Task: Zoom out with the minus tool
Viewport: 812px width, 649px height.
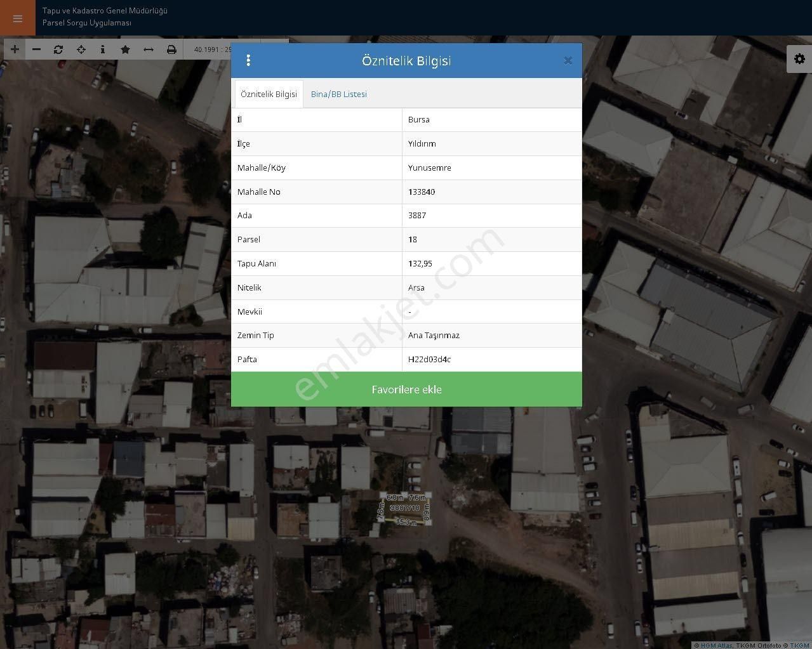Action: click(x=37, y=49)
